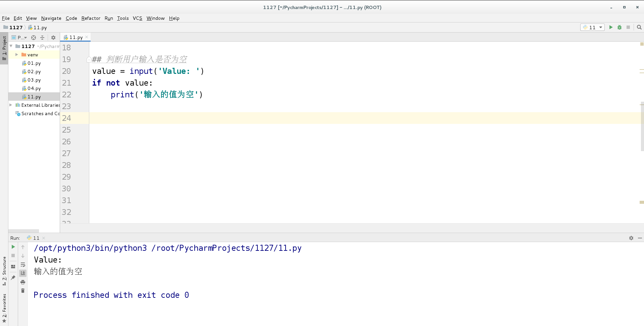Toggle soft-wrap in Run console

tap(23, 265)
